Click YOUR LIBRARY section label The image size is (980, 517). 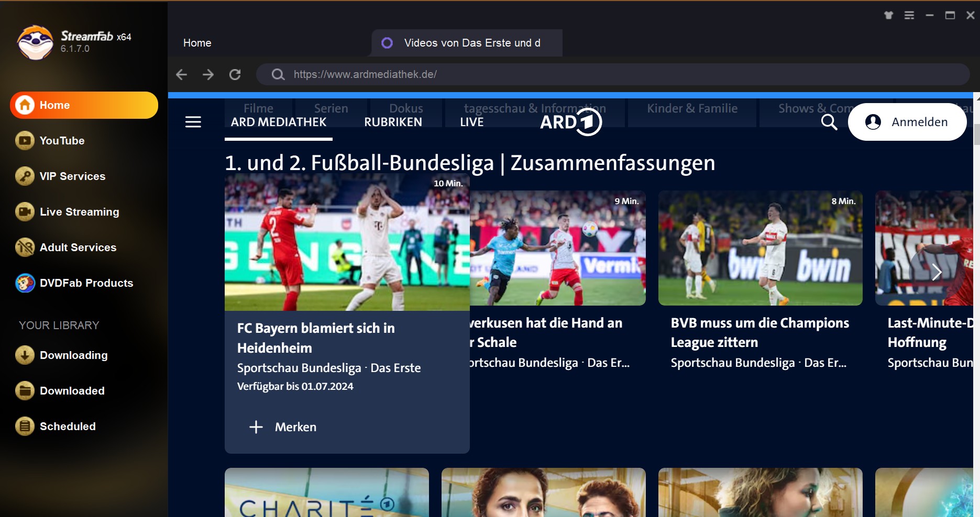click(x=59, y=325)
